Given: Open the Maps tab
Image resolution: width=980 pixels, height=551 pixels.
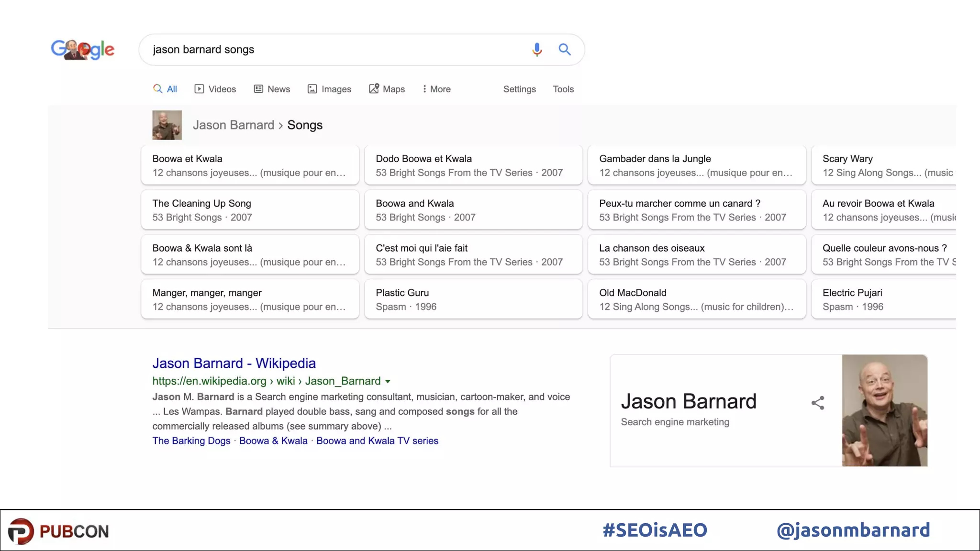Looking at the screenshot, I should (387, 89).
